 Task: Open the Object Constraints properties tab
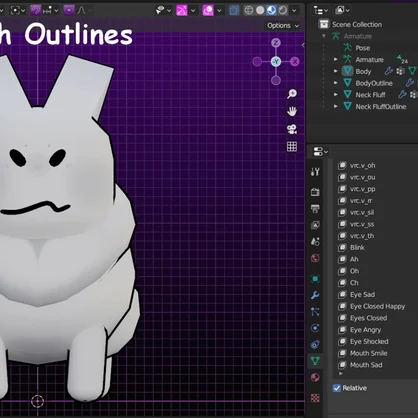pyautogui.click(x=315, y=344)
